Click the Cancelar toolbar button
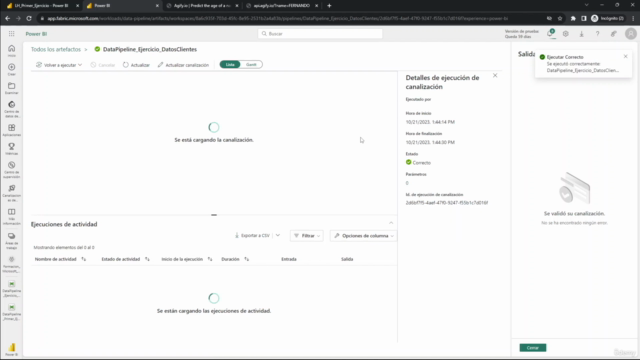 (103, 65)
